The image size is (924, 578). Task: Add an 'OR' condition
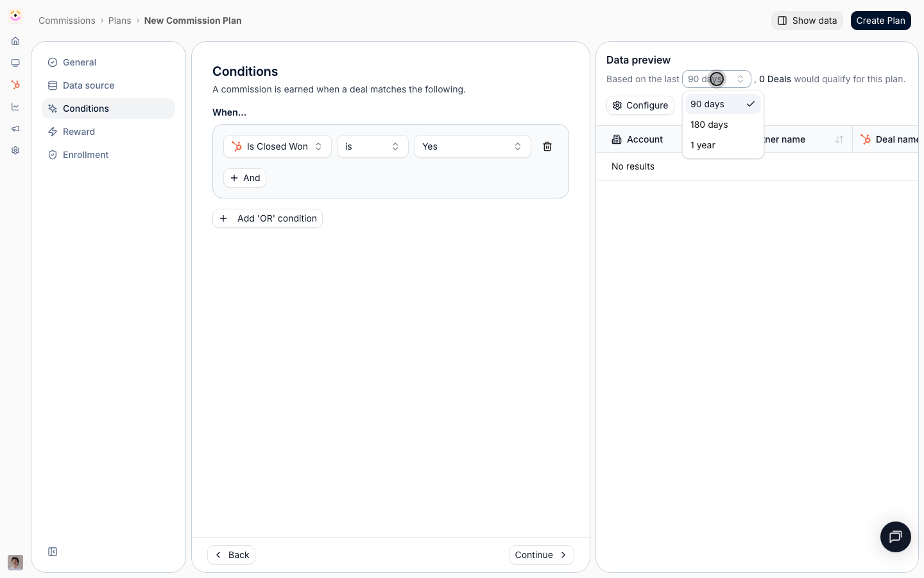[x=268, y=218]
